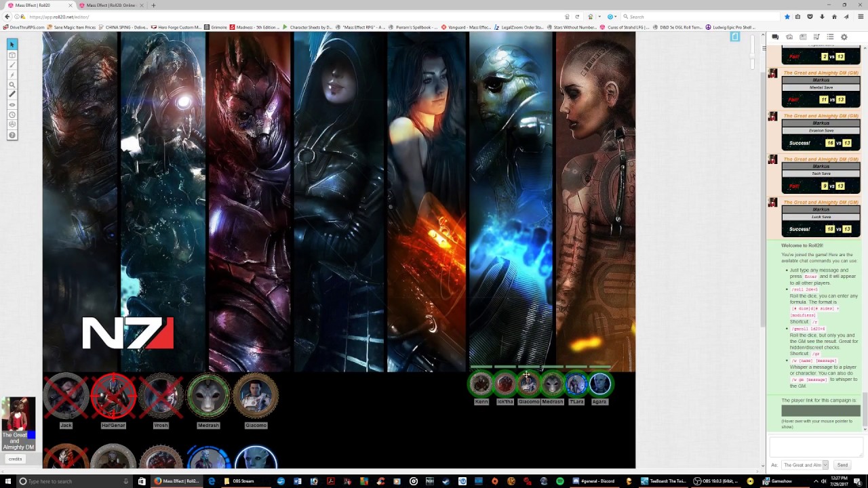Screen dimensions: 868x488
Task: Select the Hal'Genar token
Action: click(113, 396)
